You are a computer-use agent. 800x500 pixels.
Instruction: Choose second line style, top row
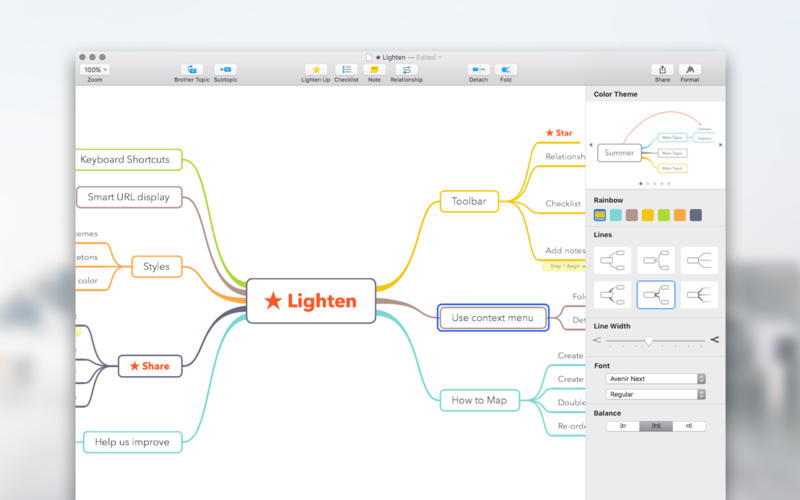pos(656,260)
